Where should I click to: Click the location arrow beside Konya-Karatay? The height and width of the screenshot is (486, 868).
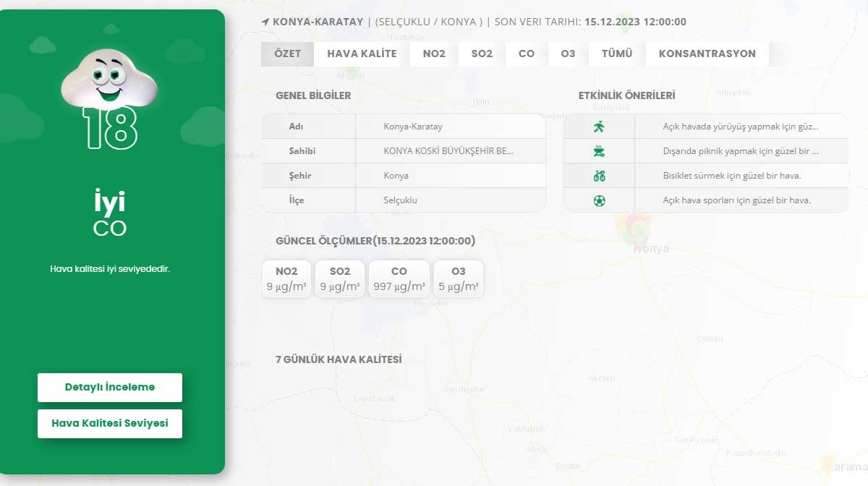265,22
